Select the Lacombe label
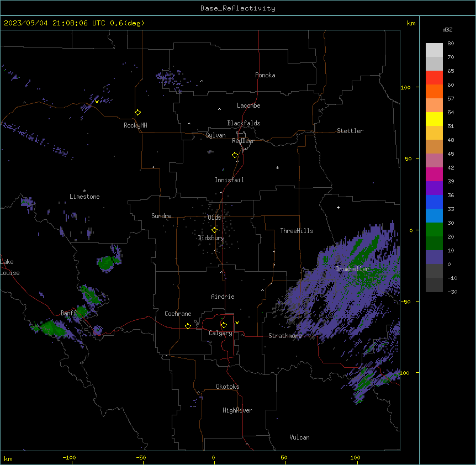The image size is (476, 465). coord(248,105)
